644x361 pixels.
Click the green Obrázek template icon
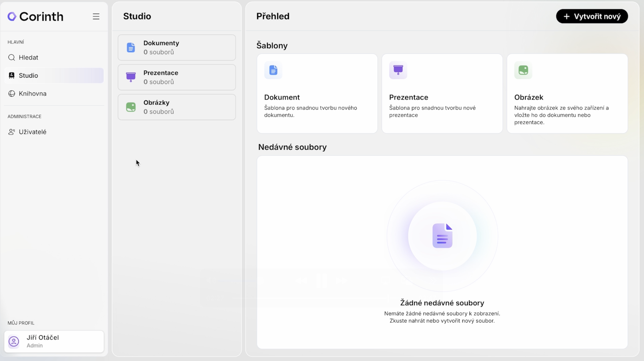(x=523, y=70)
